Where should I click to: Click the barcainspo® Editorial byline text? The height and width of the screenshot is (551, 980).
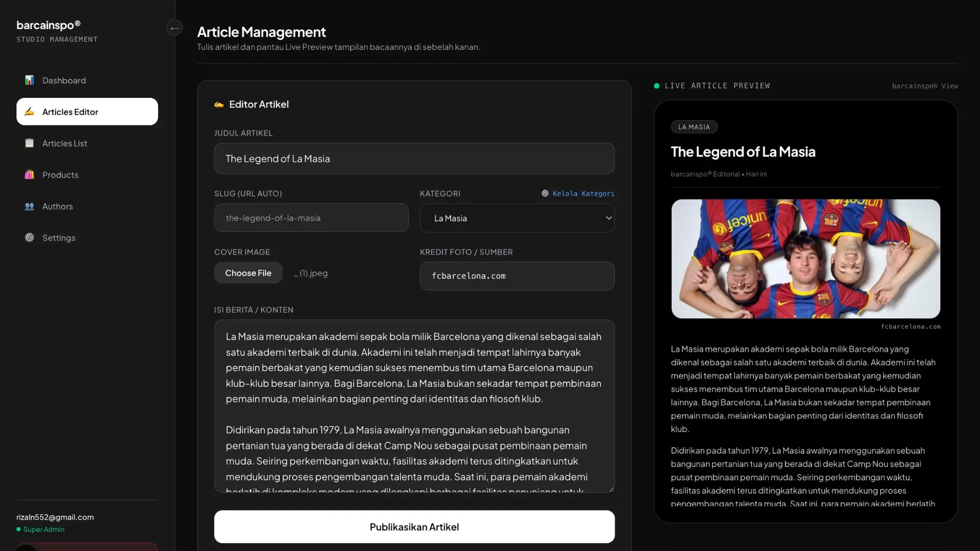click(705, 174)
